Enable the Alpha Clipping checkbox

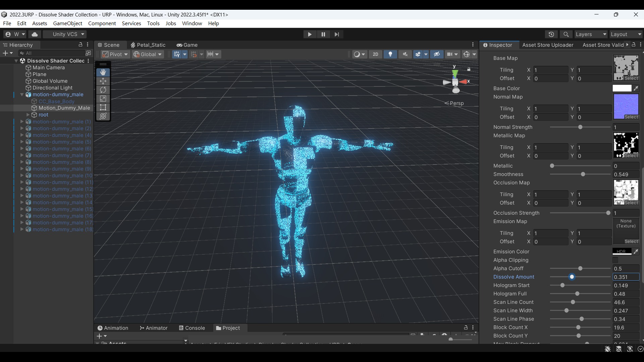tap(615, 260)
